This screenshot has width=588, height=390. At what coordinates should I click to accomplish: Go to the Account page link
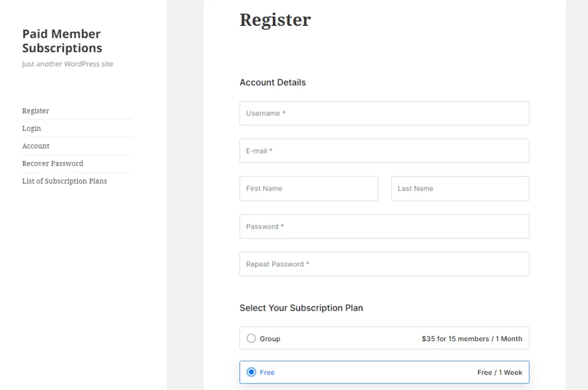(36, 146)
